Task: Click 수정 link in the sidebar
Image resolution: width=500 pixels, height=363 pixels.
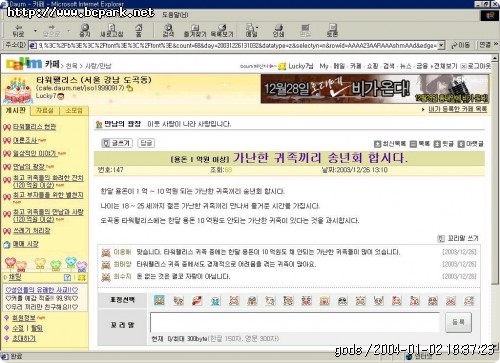Action: pyautogui.click(x=18, y=328)
